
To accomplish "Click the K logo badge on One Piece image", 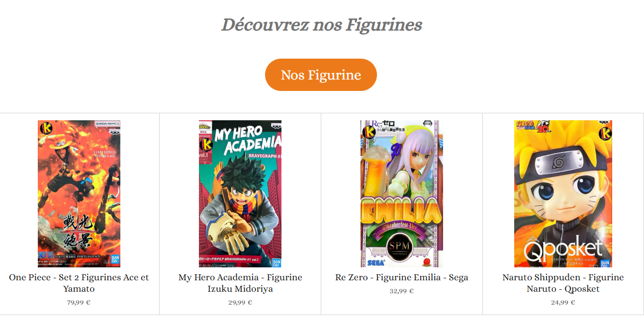I will click(46, 128).
